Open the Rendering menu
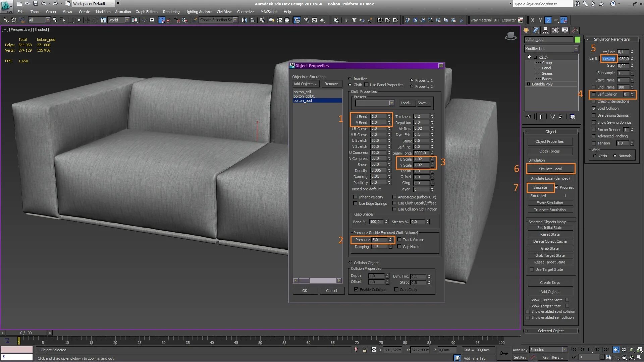Screen dimensions: 644x362 coord(171,12)
